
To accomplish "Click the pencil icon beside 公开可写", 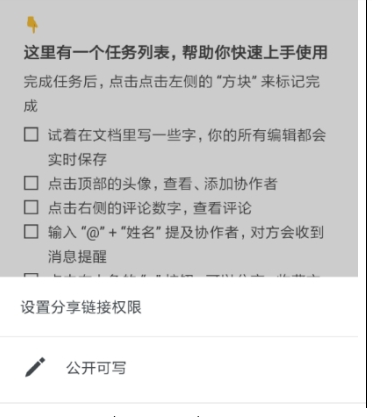I will pos(35,367).
